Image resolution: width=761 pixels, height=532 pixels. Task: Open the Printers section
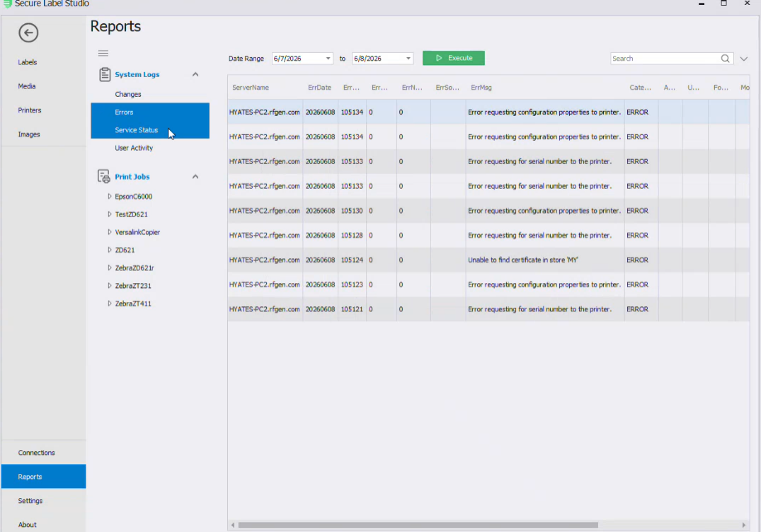30,110
